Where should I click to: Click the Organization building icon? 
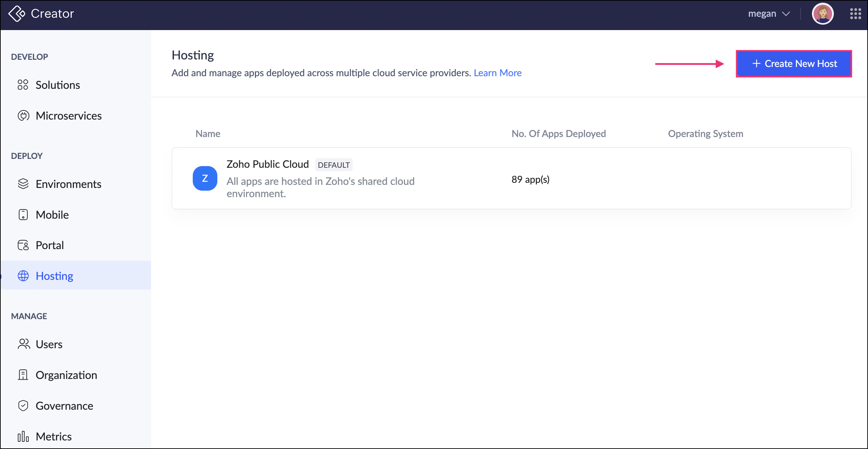pyautogui.click(x=23, y=375)
